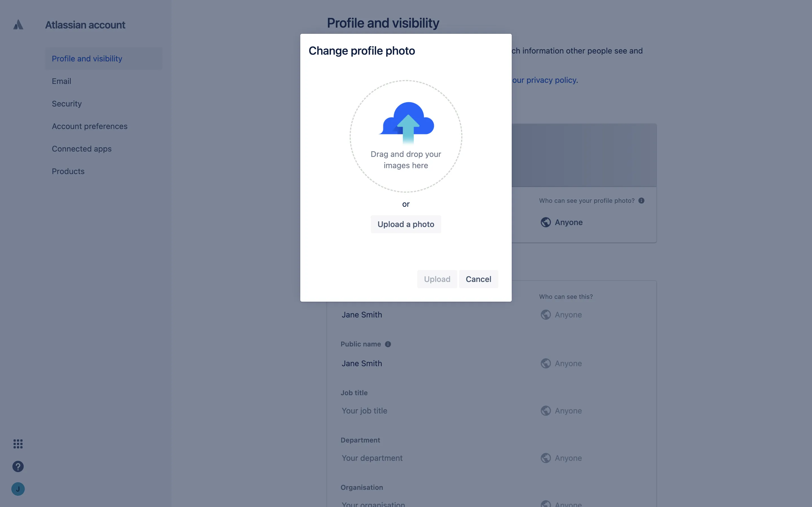
Task: Select Connected apps in the sidebar
Action: coord(81,148)
